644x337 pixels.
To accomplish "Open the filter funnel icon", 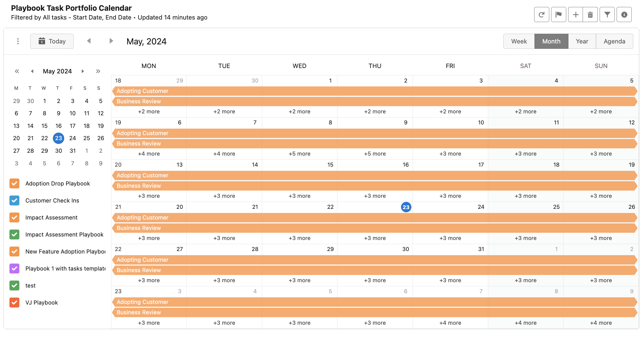I will [607, 14].
